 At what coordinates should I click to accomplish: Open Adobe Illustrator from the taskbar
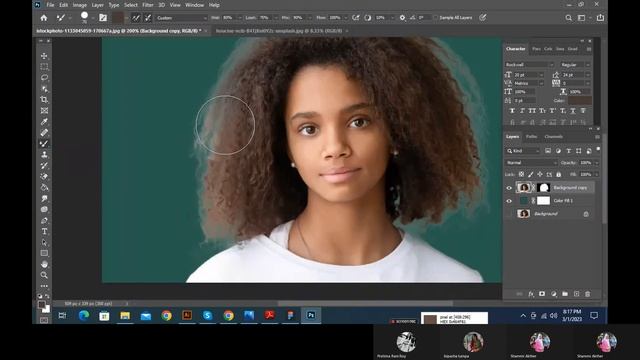[187, 315]
